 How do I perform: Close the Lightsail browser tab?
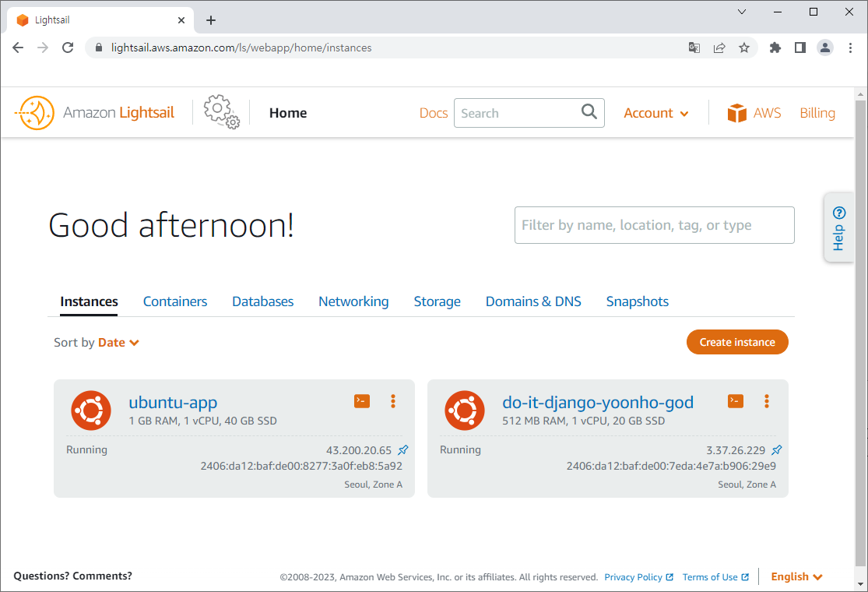click(181, 20)
